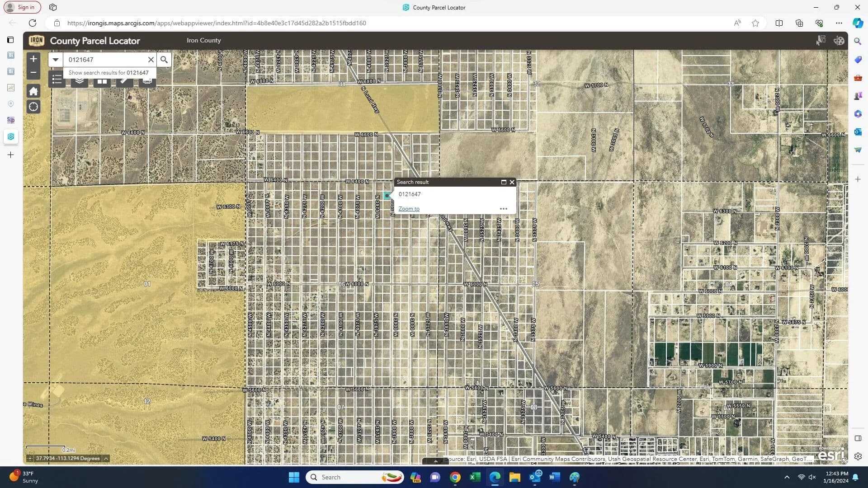Expand the attribute table arrow at bottom
Image resolution: width=868 pixels, height=488 pixels.
click(x=435, y=461)
